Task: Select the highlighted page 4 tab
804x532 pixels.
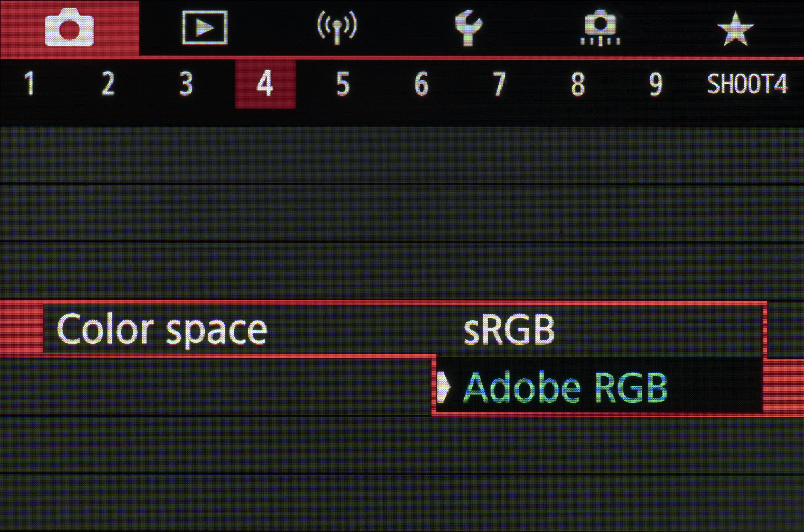Action: [x=265, y=84]
